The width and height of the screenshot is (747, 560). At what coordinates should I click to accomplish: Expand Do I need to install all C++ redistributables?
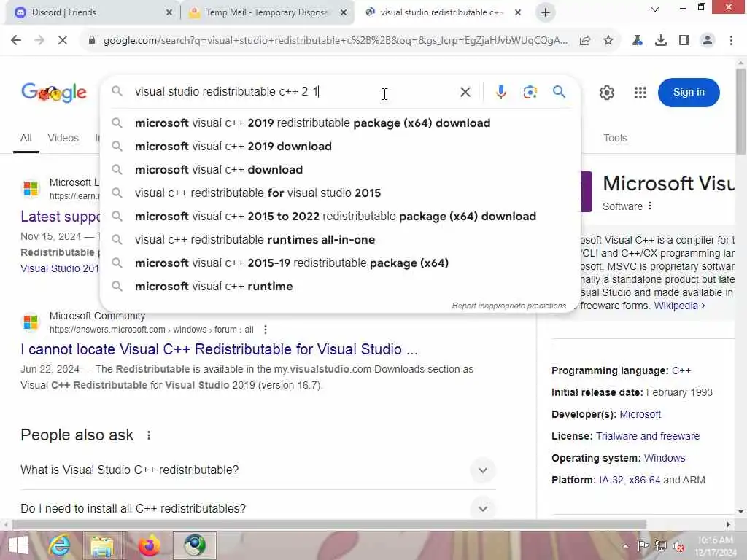point(258,508)
